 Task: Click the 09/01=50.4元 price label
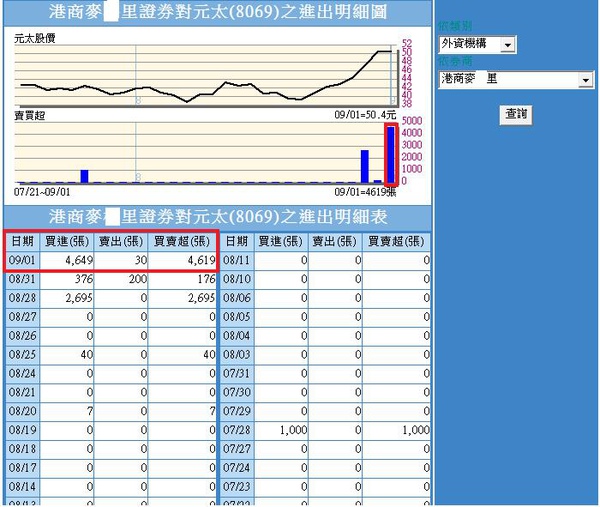(365, 114)
